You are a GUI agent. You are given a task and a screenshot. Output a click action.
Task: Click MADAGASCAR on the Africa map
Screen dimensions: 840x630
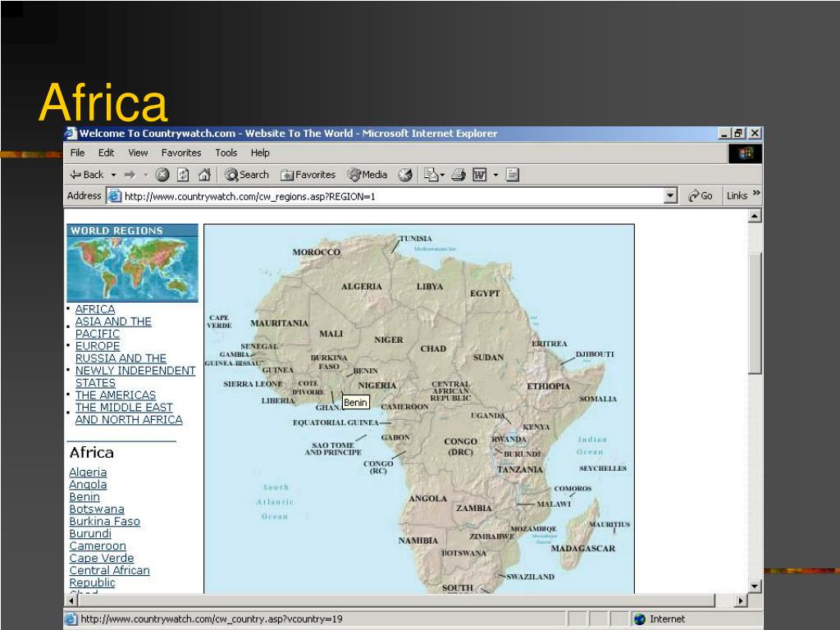click(x=583, y=548)
